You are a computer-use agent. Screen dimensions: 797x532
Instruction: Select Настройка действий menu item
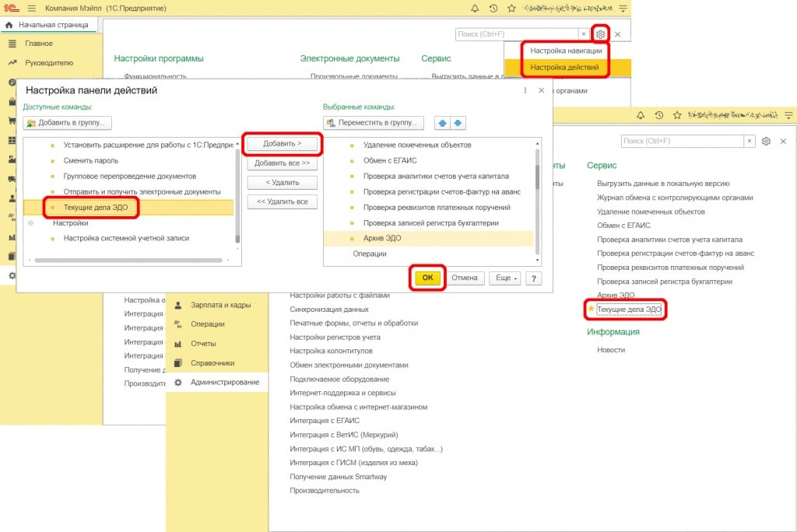564,68
